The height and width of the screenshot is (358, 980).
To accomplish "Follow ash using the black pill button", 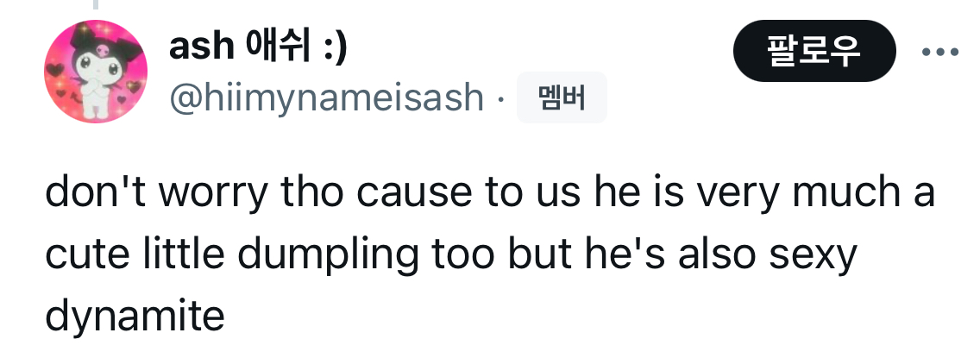I will click(x=814, y=51).
